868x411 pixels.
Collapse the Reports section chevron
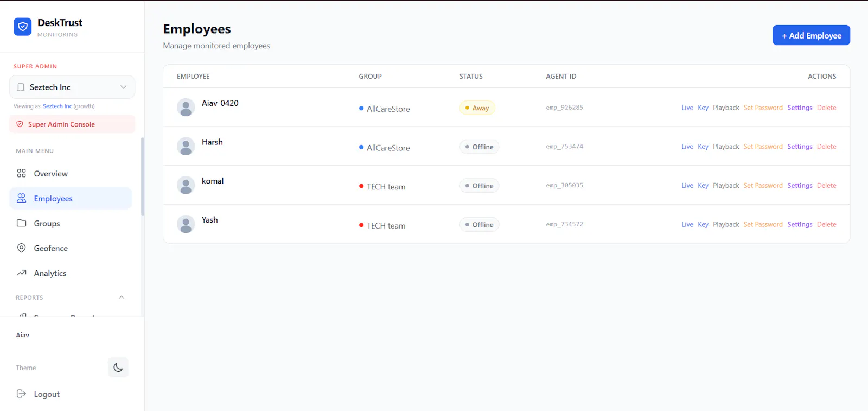[x=122, y=297]
